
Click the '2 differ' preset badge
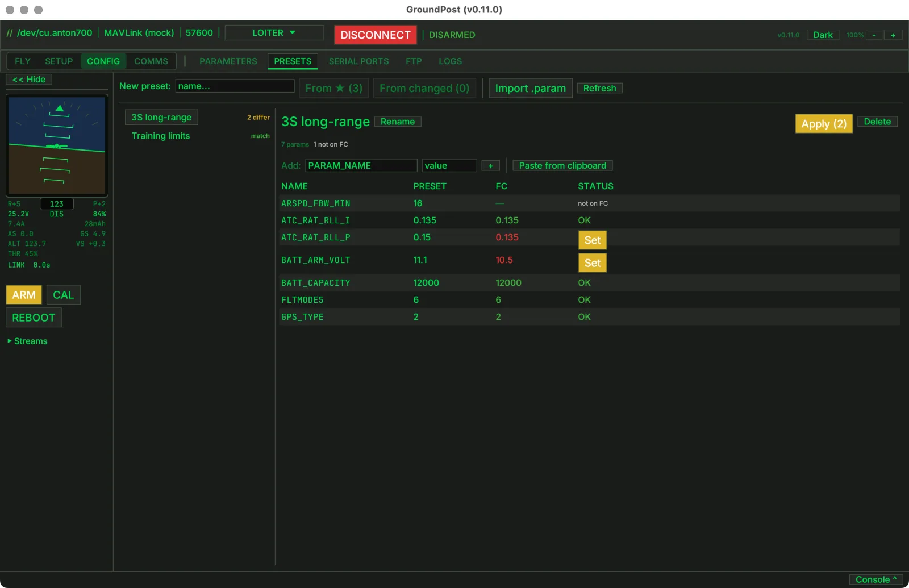tap(258, 118)
